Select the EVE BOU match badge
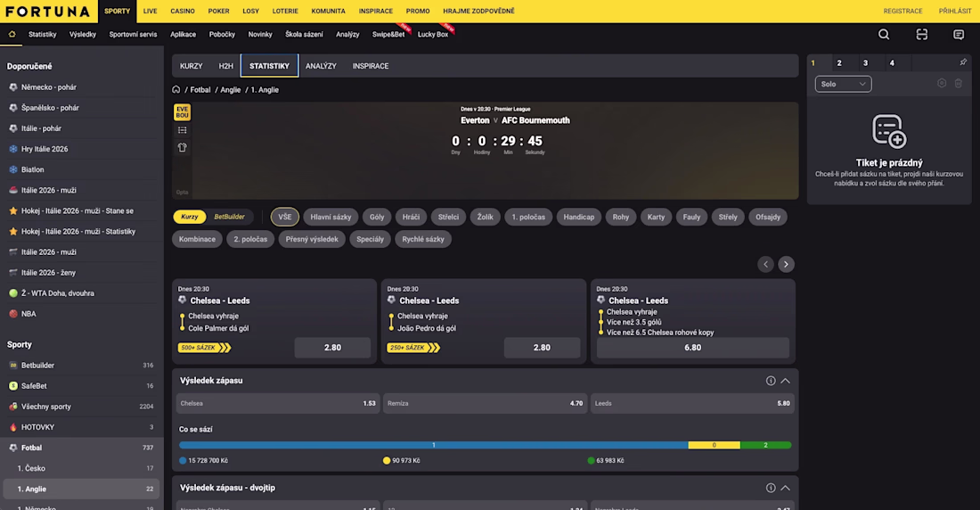This screenshot has height=510, width=980. tap(182, 112)
